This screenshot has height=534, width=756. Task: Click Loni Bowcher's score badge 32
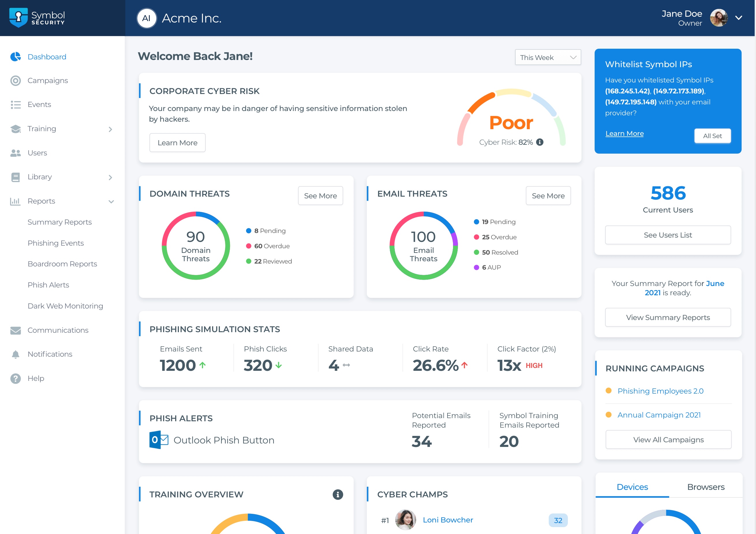[x=558, y=520]
